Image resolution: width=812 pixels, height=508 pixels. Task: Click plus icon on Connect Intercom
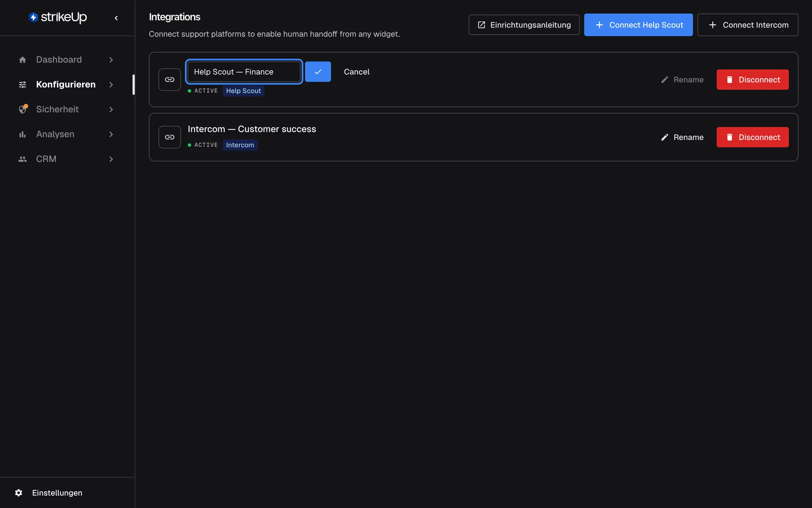tap(713, 25)
